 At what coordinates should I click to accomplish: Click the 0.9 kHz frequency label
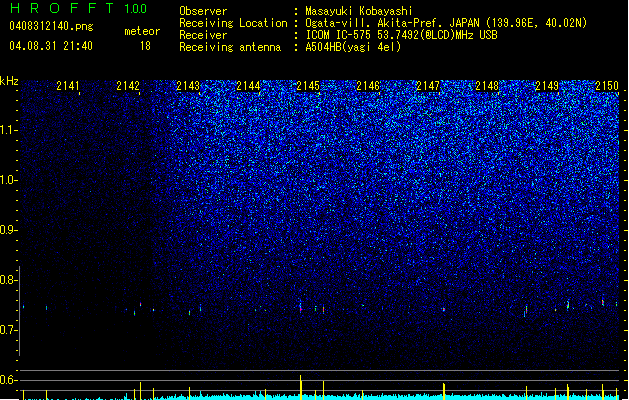pos(8,230)
